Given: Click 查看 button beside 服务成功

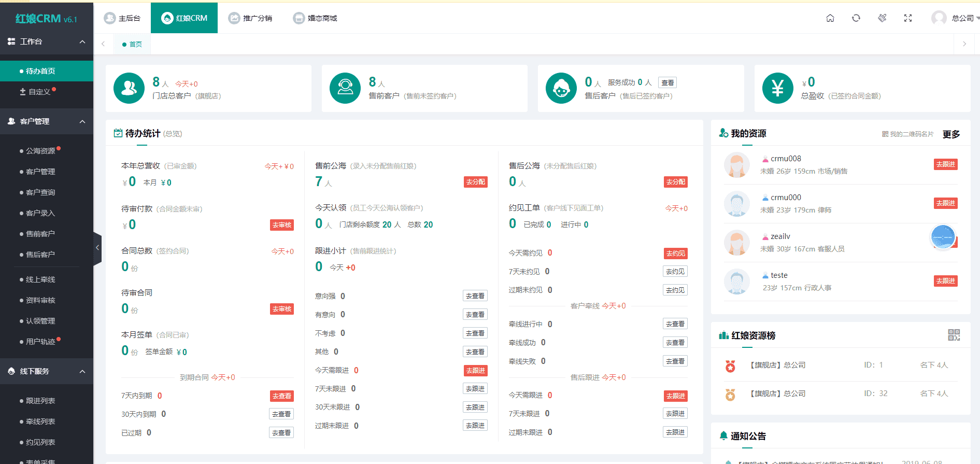Looking at the screenshot, I should click(667, 82).
